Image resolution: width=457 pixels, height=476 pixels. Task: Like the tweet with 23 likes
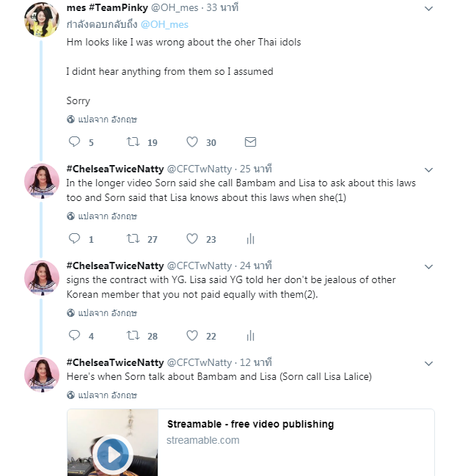point(192,238)
